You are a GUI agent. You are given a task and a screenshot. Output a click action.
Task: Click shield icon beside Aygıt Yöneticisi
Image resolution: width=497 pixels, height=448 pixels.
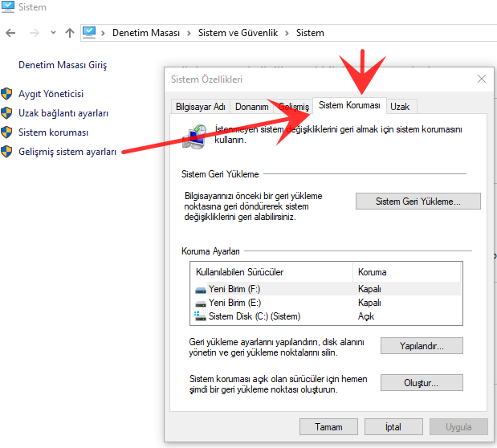pyautogui.click(x=6, y=94)
